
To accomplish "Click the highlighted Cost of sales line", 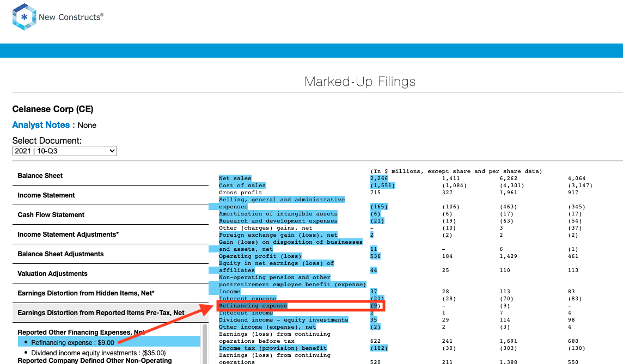I will [x=242, y=186].
